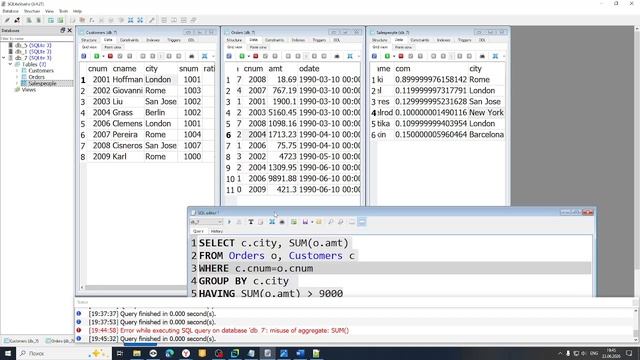Activate Customers (db_7) bottom window tab
Screen dimensions: 640x360
click(x=21, y=341)
